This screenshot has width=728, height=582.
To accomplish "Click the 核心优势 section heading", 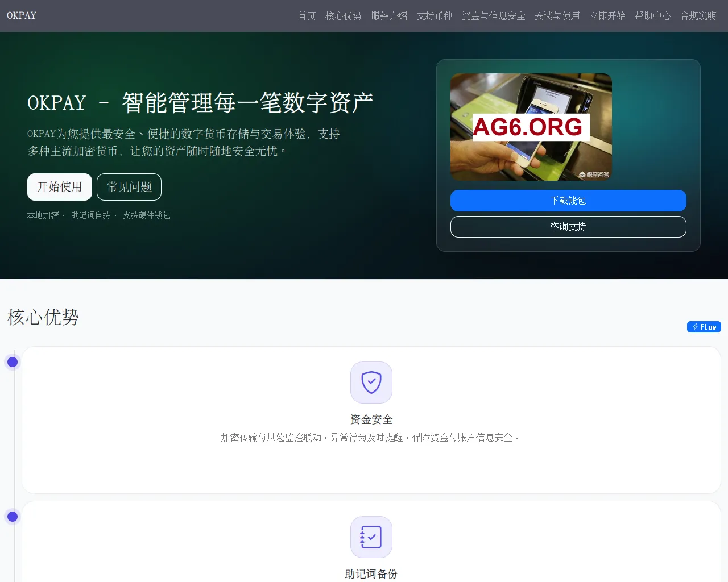I will pyautogui.click(x=43, y=317).
